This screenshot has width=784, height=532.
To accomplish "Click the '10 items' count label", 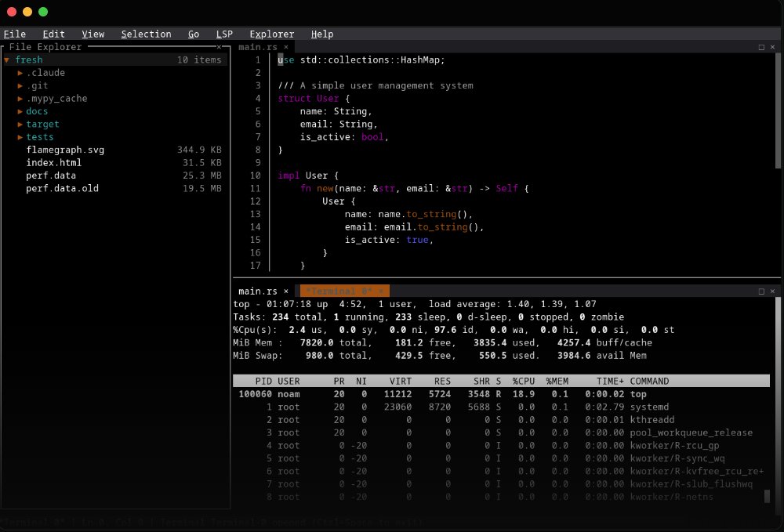I will [199, 60].
